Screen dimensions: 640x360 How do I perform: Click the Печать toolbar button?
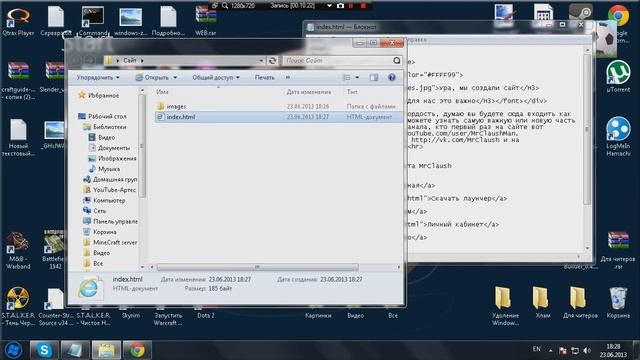click(x=264, y=77)
